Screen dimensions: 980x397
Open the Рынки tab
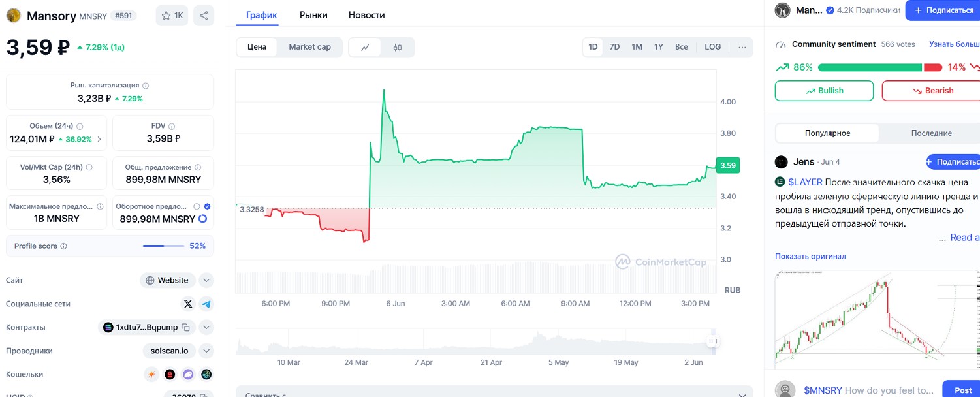point(313,14)
